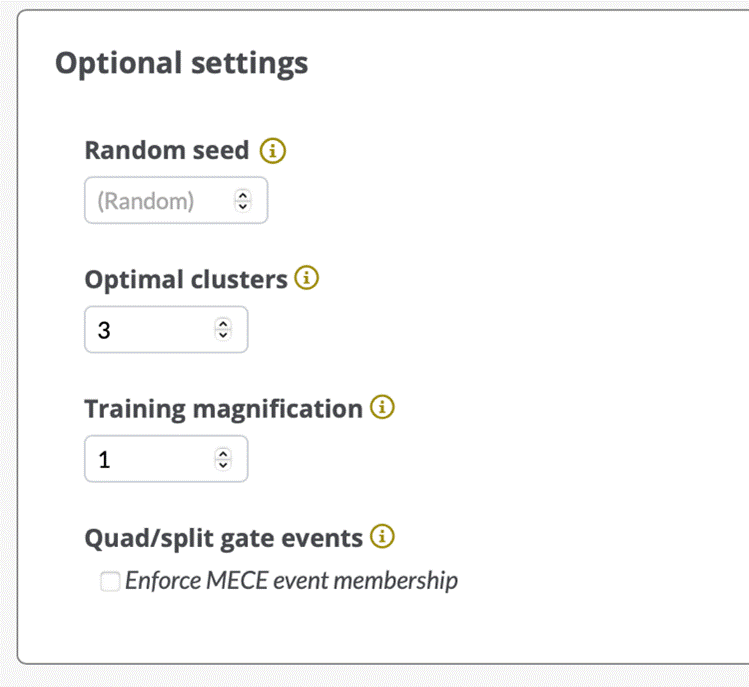Click the Training magnification label

coord(223,409)
